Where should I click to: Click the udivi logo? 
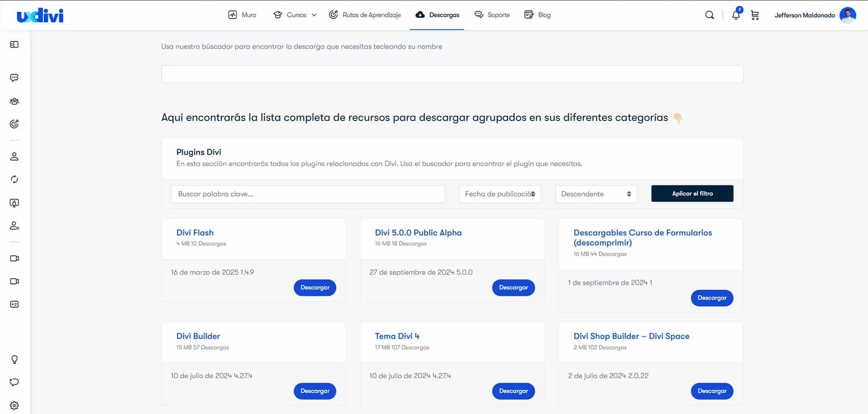[x=40, y=16]
